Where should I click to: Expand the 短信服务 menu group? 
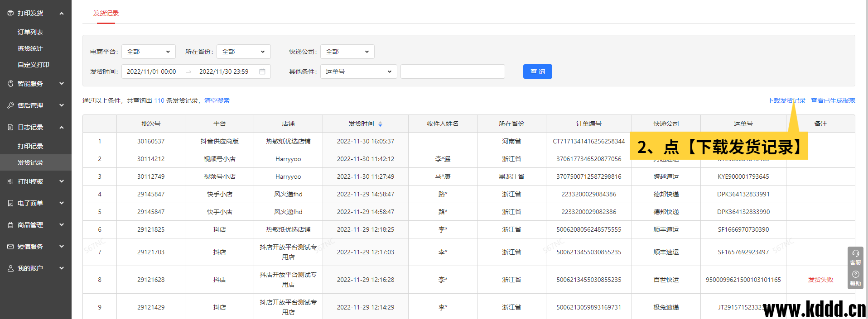(x=62, y=247)
